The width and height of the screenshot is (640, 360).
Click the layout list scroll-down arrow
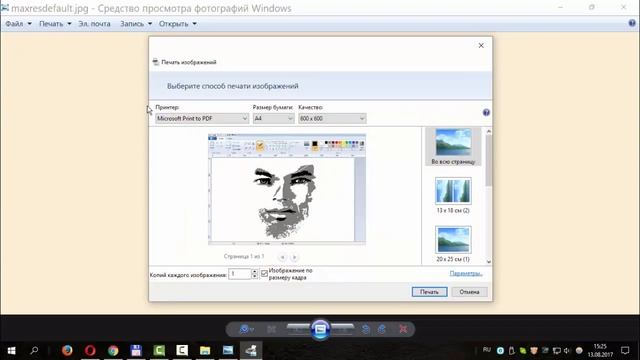pos(489,261)
